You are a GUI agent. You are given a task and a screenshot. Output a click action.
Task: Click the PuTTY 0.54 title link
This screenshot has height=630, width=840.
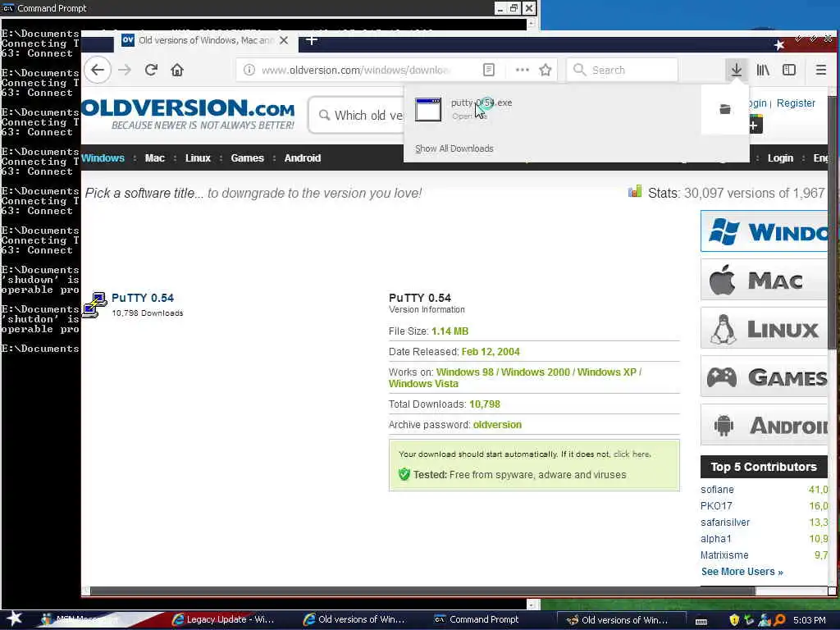point(143,298)
